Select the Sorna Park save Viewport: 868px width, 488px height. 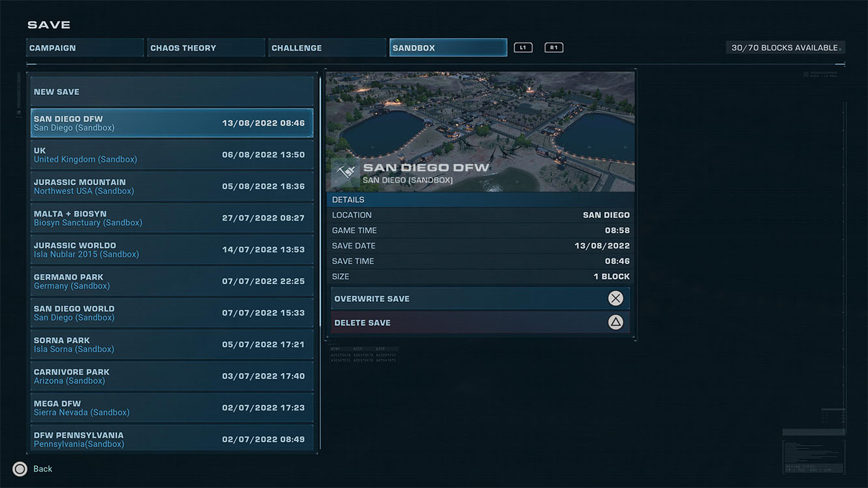coord(172,344)
